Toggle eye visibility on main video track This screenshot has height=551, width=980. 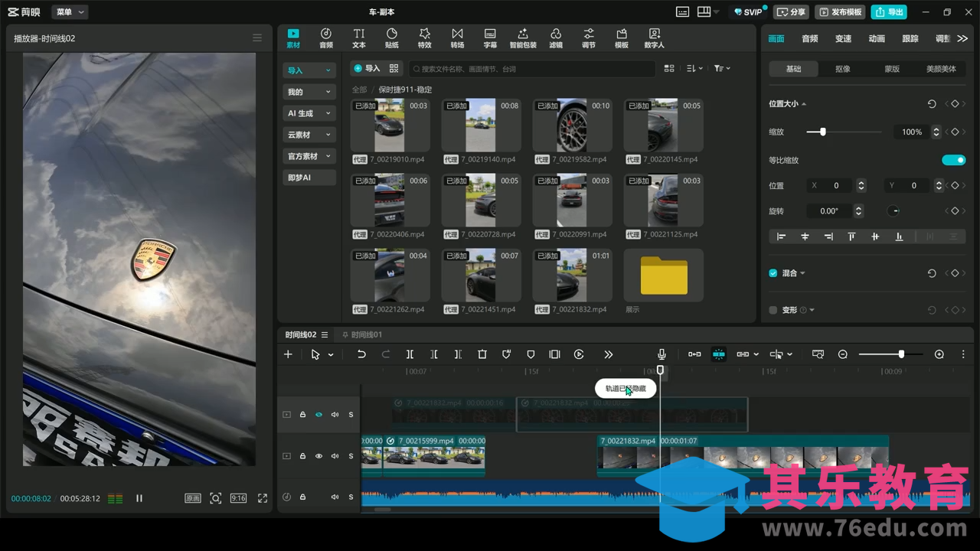[318, 456]
